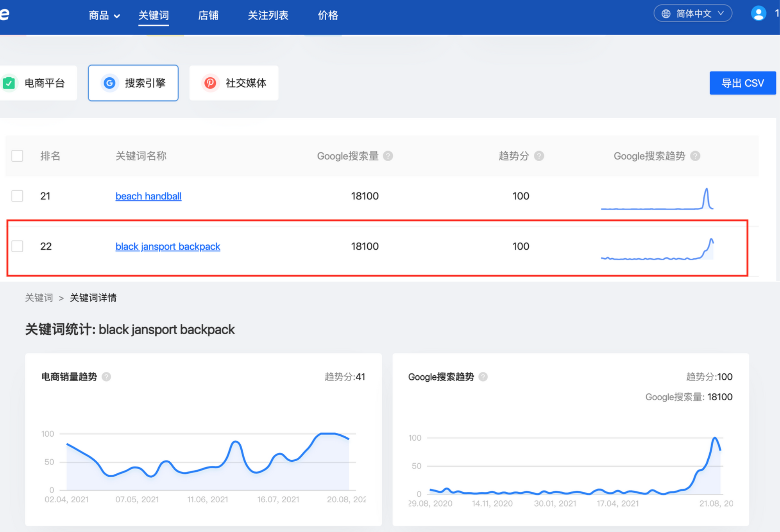Toggle the select-all checkbox in table header

(17, 156)
